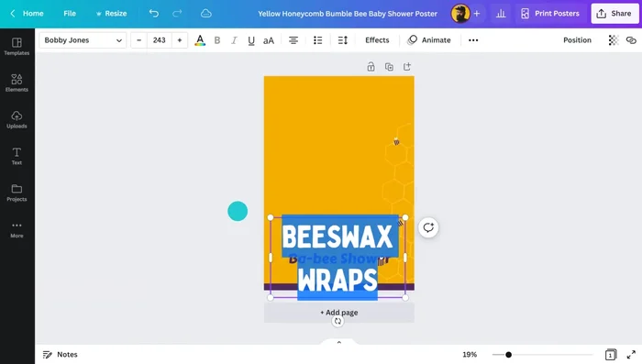The width and height of the screenshot is (642, 364).
Task: Click the 19% zoom level
Action: coord(470,355)
